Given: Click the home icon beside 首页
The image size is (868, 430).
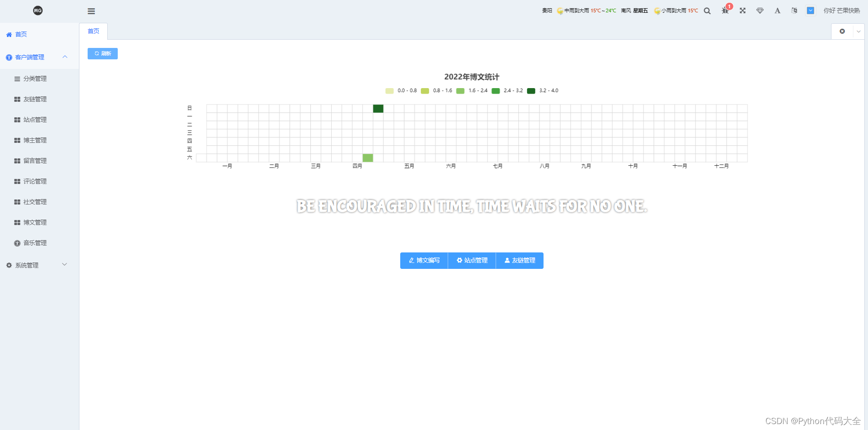Looking at the screenshot, I should pyautogui.click(x=9, y=35).
